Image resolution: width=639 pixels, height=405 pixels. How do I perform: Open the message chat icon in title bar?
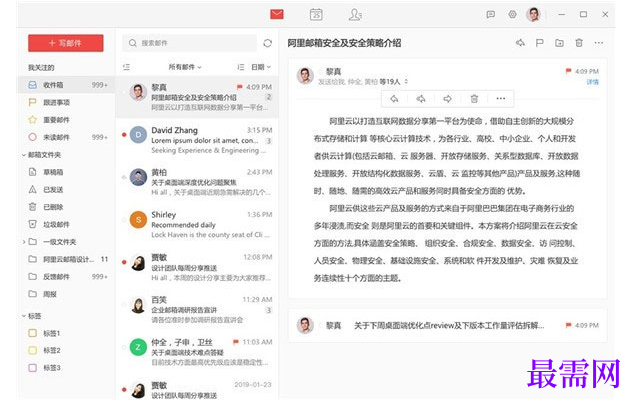491,15
